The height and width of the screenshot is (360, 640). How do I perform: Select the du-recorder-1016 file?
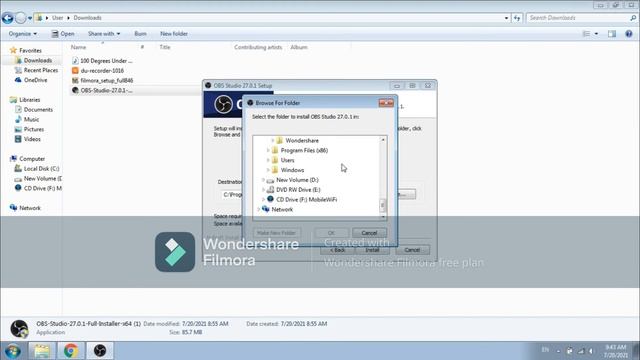(x=102, y=71)
